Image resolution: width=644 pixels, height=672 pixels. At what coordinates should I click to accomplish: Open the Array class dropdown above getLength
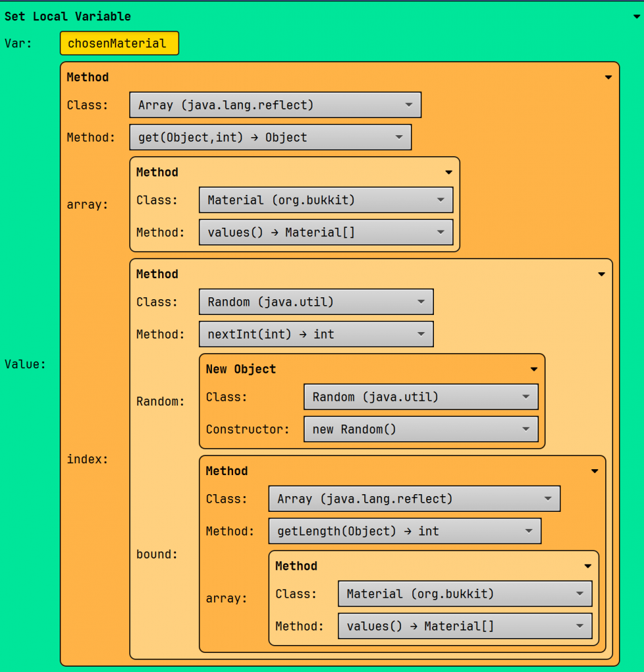pos(414,499)
